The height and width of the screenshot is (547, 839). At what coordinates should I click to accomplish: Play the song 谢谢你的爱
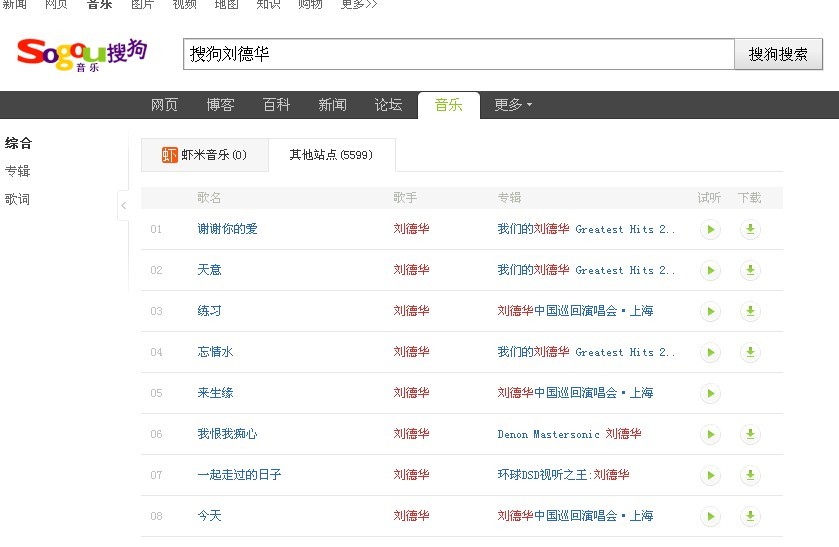click(710, 230)
